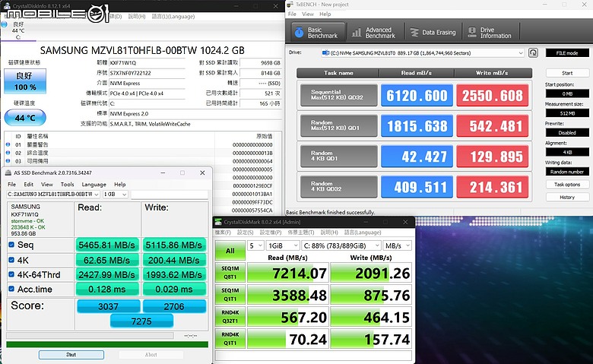Open File menu in AS SSD Benchmark
Screen dimensions: 593x364
11,185
